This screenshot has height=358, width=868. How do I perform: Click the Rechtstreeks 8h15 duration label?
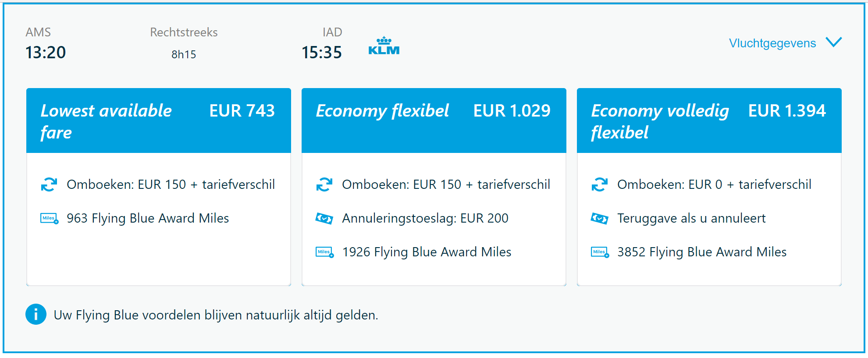184,43
